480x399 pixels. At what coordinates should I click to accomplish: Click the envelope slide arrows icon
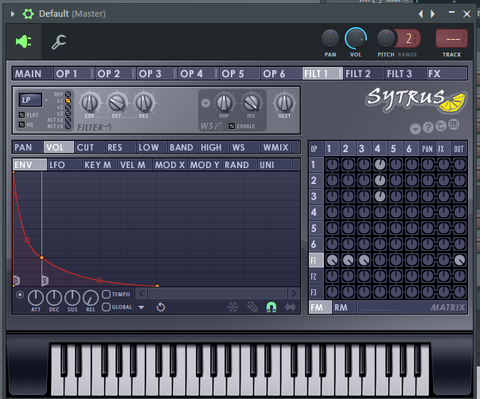pyautogui.click(x=290, y=307)
